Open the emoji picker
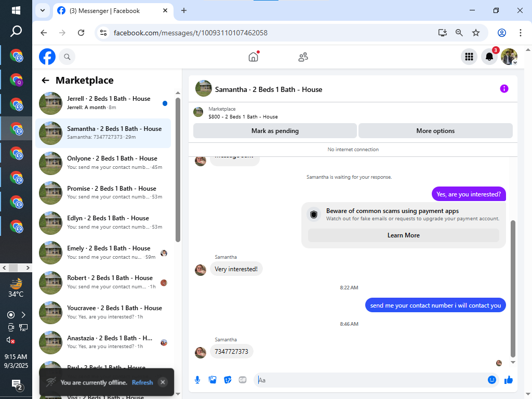Viewport: 532px width, 399px height. pos(492,380)
